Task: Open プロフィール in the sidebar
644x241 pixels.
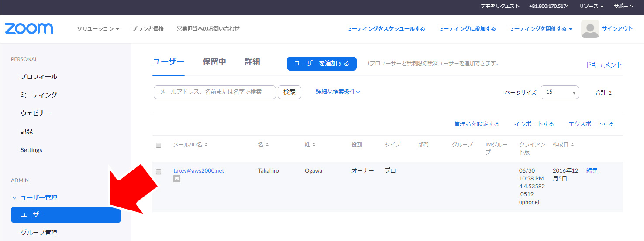Action: point(38,77)
